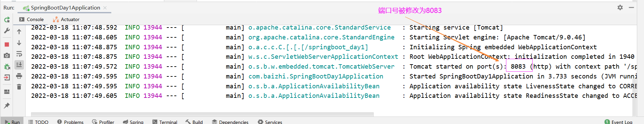The width and height of the screenshot is (644, 124).
Task: Open run configuration via wrench icon
Action: (7, 31)
